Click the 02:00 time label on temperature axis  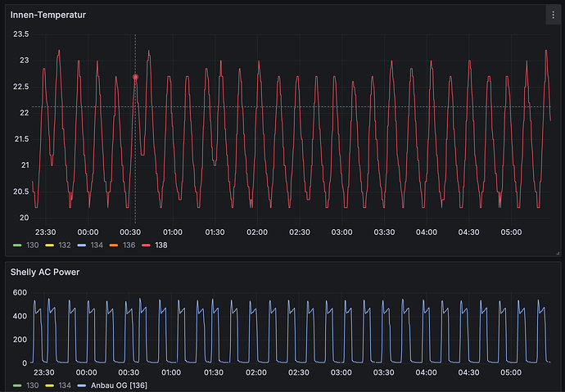tap(257, 232)
